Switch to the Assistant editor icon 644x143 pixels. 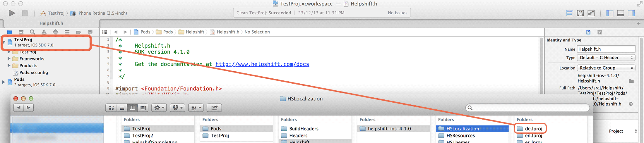point(580,13)
